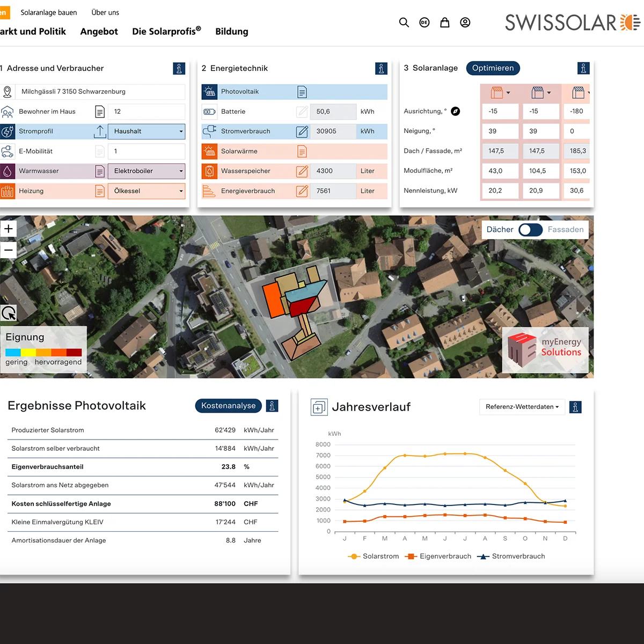The height and width of the screenshot is (644, 644).
Task: Open the user account icon
Action: 465,23
